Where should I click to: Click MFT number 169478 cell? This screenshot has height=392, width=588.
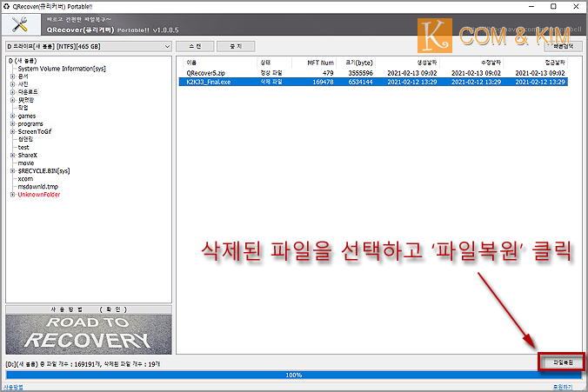(323, 82)
